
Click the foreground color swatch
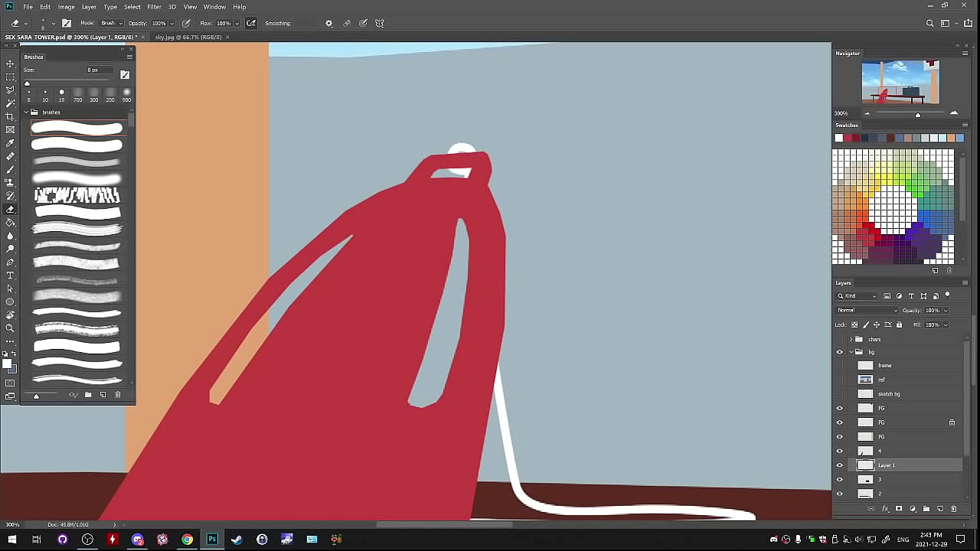(7, 364)
